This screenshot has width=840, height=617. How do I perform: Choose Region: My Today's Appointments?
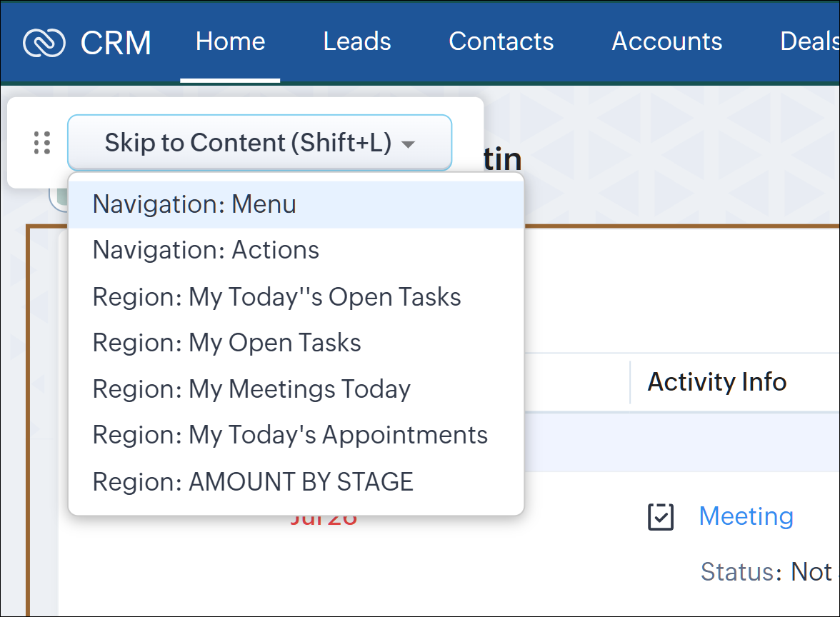pos(290,435)
